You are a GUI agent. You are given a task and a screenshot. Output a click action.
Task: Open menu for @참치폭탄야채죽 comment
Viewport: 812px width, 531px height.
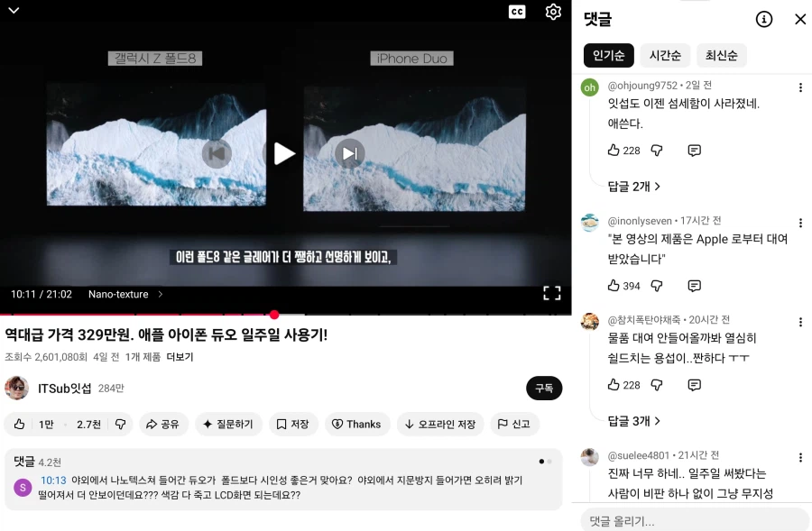click(800, 322)
